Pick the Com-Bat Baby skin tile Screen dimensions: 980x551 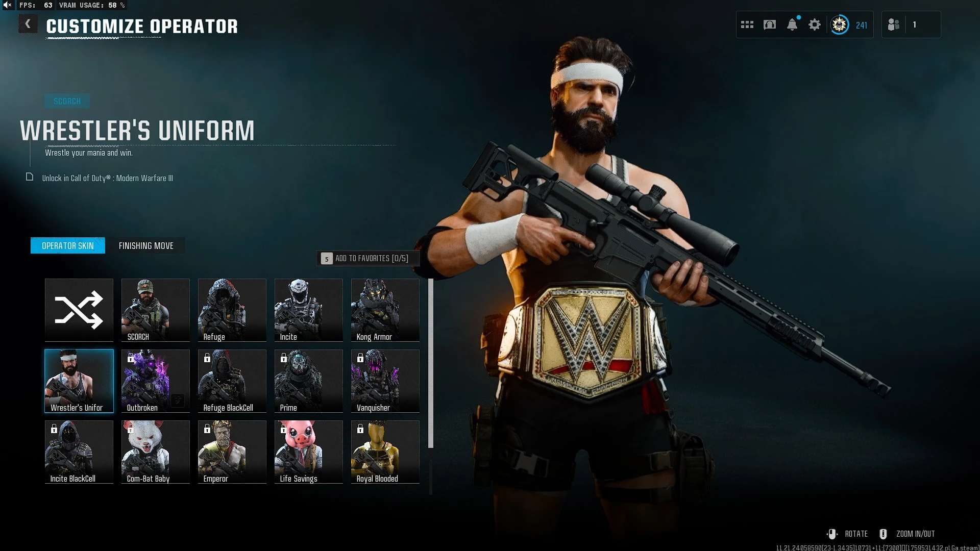pyautogui.click(x=156, y=452)
